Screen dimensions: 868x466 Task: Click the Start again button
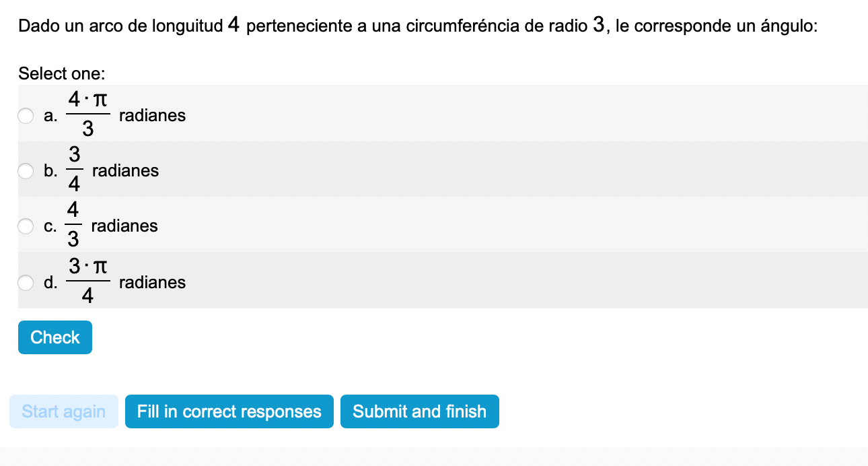[x=64, y=411]
